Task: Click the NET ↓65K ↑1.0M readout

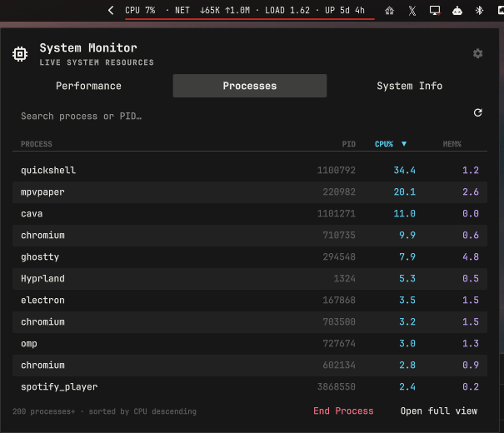Action: pos(212,10)
